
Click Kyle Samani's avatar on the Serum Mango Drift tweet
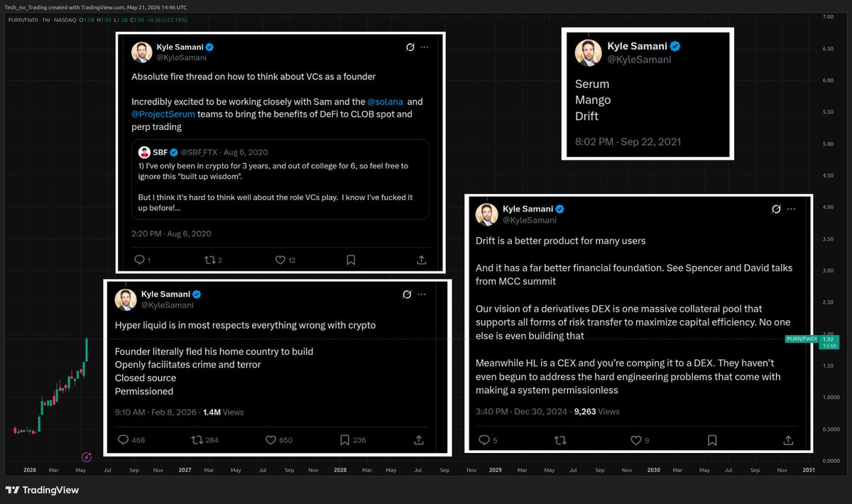588,53
